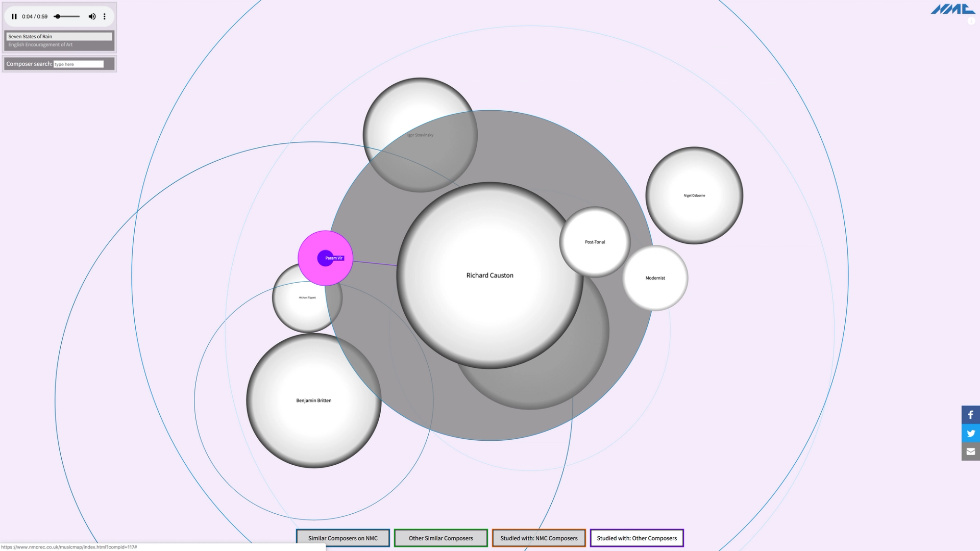Screen dimensions: 980x551
Task: Share on Twitter
Action: point(970,433)
